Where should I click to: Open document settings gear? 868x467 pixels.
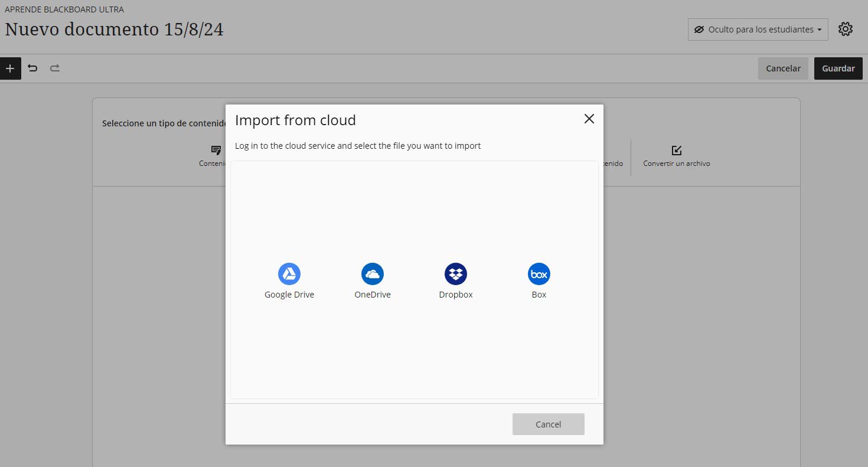(846, 29)
